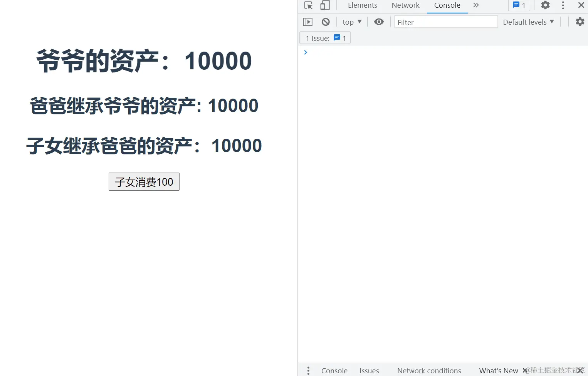
Task: Open console settings gear icon
Action: tap(580, 22)
